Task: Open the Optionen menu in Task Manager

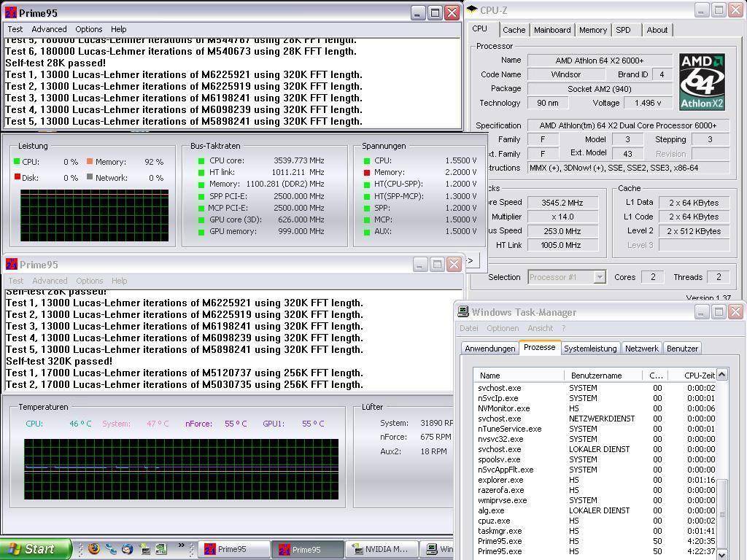Action: tap(503, 328)
